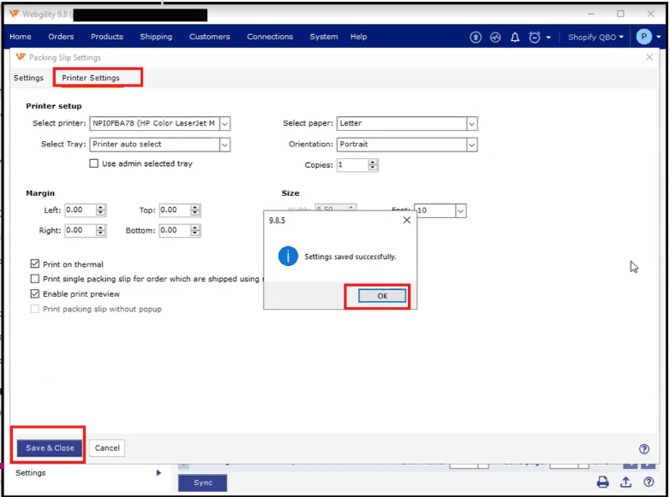670x497 pixels.
Task: Disable Enable print preview checkbox
Action: pos(35,294)
